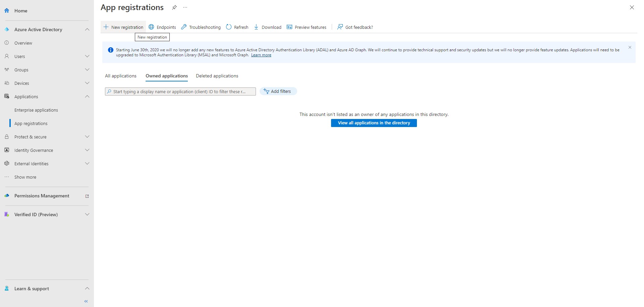Pin the App registrations page
Viewport: 644px width, 307px height.
click(174, 7)
